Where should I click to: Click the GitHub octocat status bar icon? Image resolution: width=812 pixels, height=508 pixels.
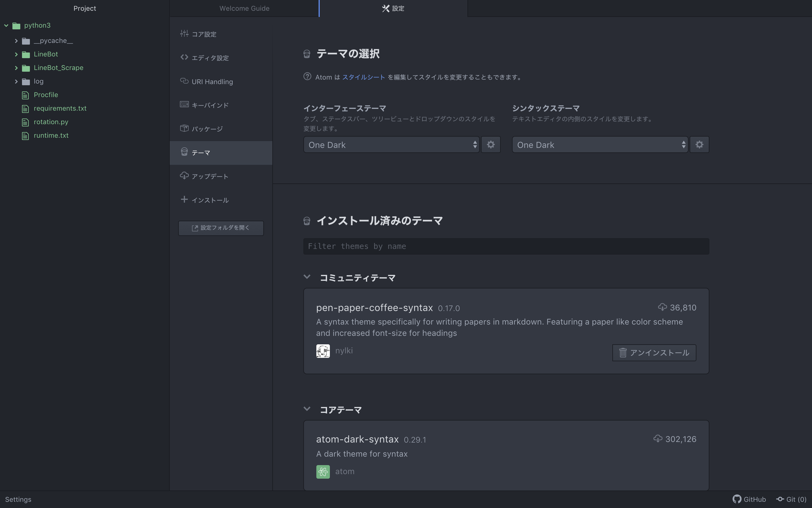tap(737, 499)
